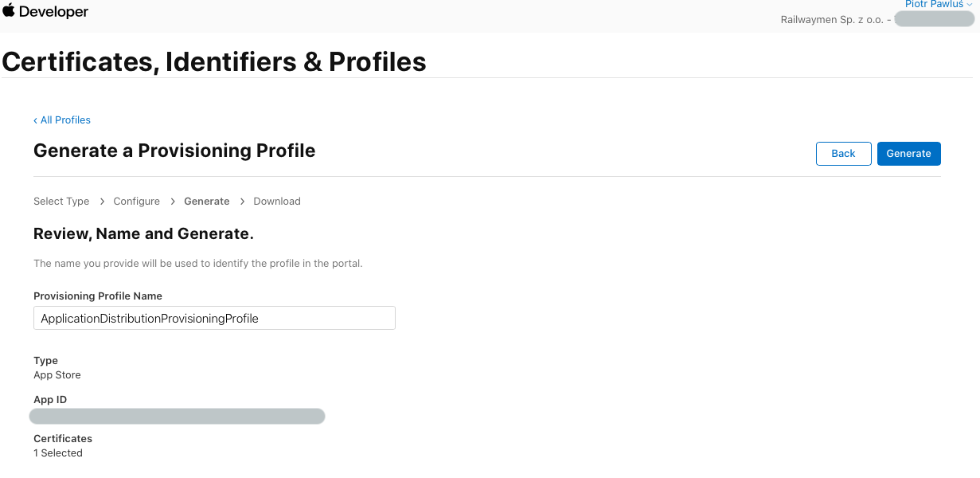Screen dimensions: 980x478
Task: Click the Certificates, Identifiers & Profiles heading
Action: point(214,61)
